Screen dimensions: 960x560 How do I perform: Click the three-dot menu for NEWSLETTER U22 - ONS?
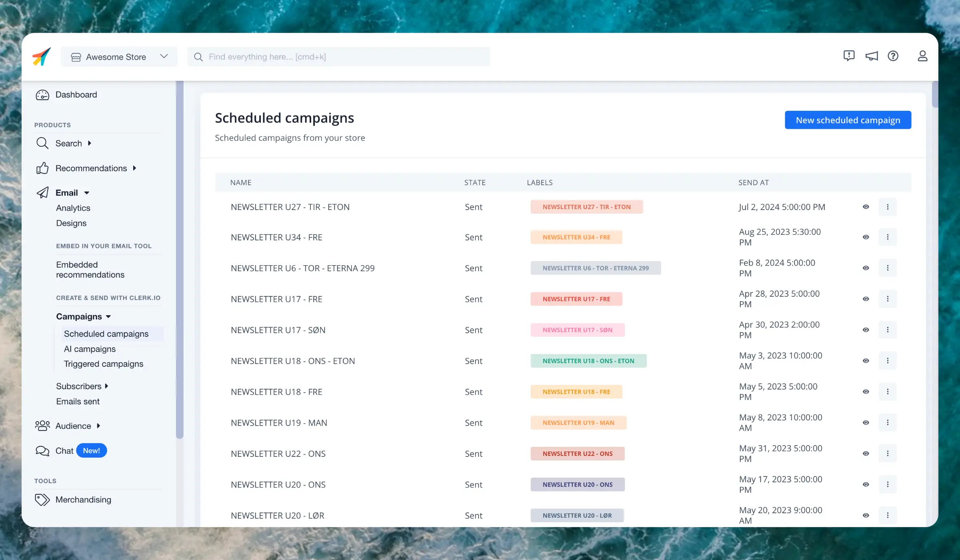click(x=888, y=453)
